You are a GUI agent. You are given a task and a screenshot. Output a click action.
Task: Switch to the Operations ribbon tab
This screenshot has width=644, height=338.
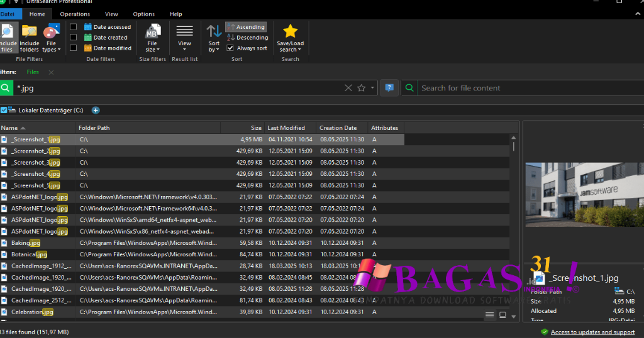pos(75,14)
